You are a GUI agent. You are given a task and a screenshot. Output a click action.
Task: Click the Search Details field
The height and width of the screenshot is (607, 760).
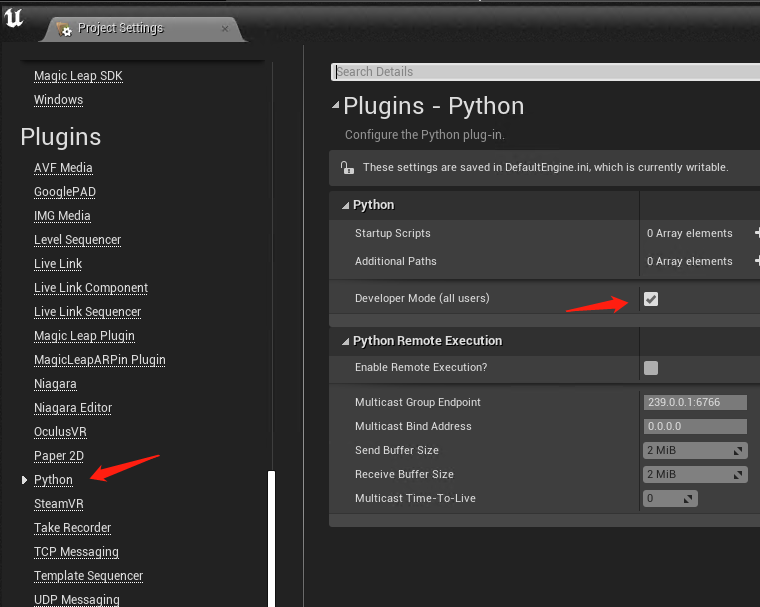pyautogui.click(x=545, y=72)
